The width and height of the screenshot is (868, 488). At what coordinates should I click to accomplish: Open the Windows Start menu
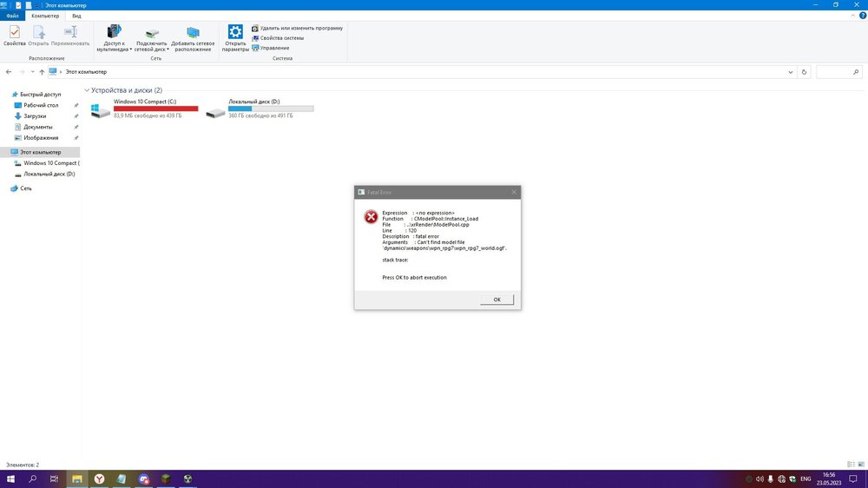pos(10,478)
